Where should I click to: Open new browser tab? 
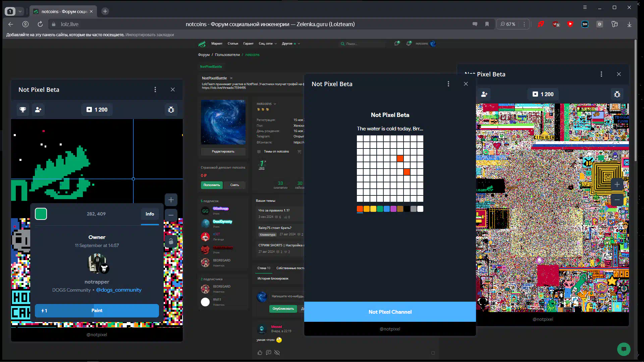click(x=105, y=11)
